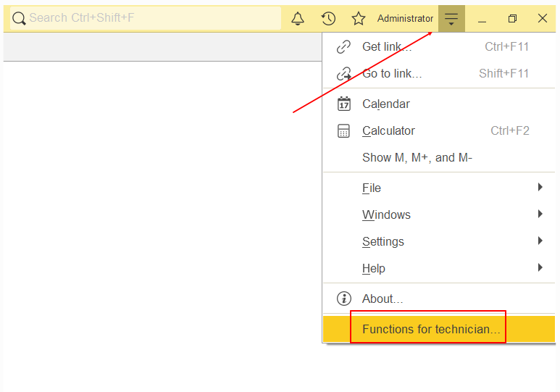Open notifications bell icon
Image resolution: width=560 pixels, height=392 pixels.
pyautogui.click(x=298, y=18)
